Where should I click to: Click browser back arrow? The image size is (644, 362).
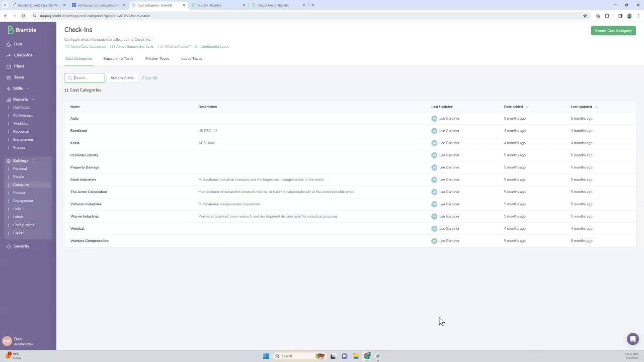click(x=6, y=16)
